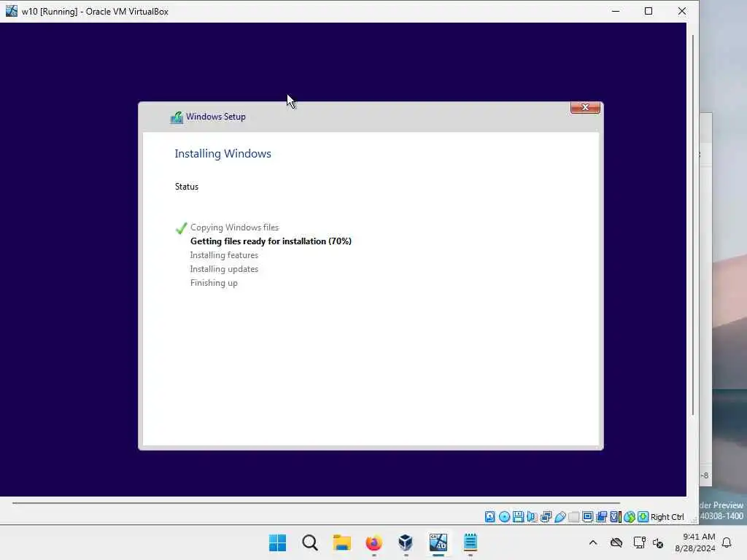Click the VirtualBox window title icon

point(12,11)
